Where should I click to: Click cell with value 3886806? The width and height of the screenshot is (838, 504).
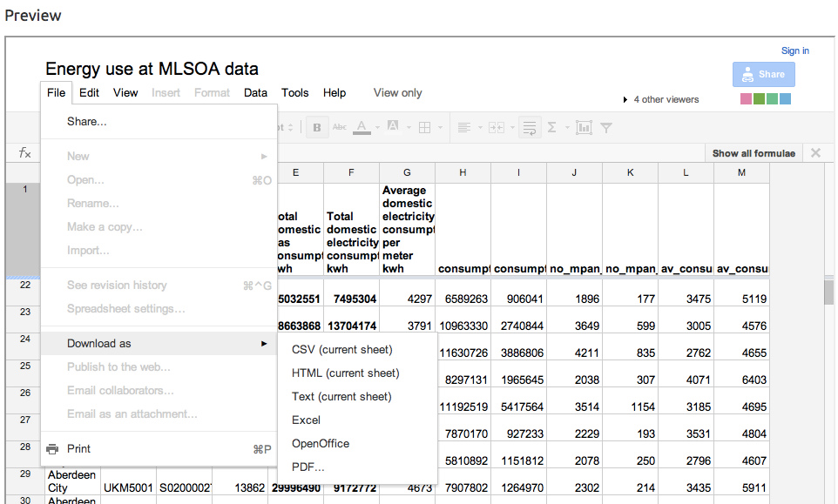(x=518, y=346)
